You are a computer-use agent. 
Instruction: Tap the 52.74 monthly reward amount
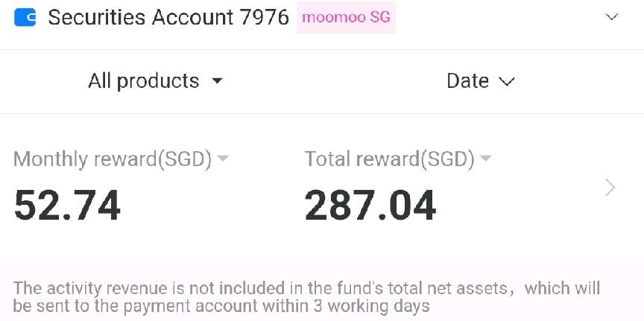coord(67,206)
